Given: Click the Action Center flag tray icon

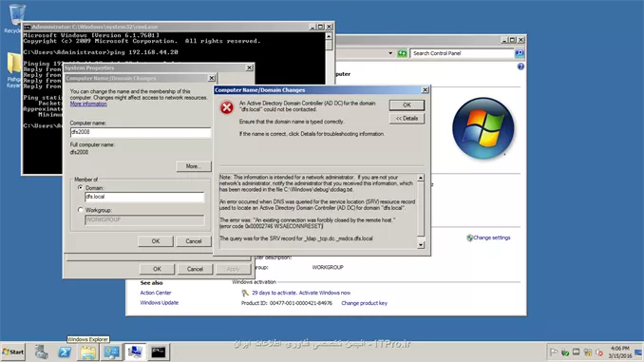Looking at the screenshot, I should 553,352.
